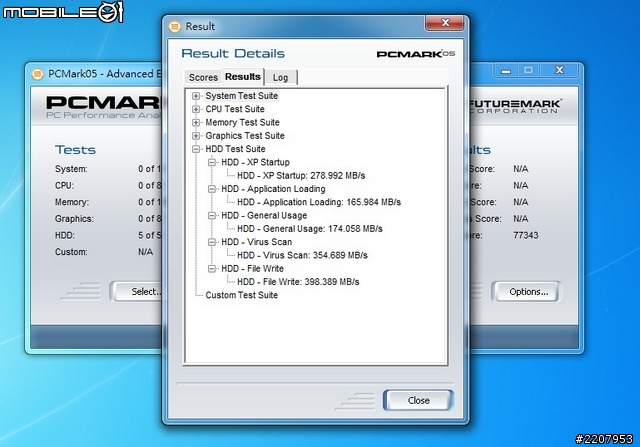This screenshot has width=640, height=447.
Task: Collapse the HDD - Virus Scan node
Action: tap(212, 242)
